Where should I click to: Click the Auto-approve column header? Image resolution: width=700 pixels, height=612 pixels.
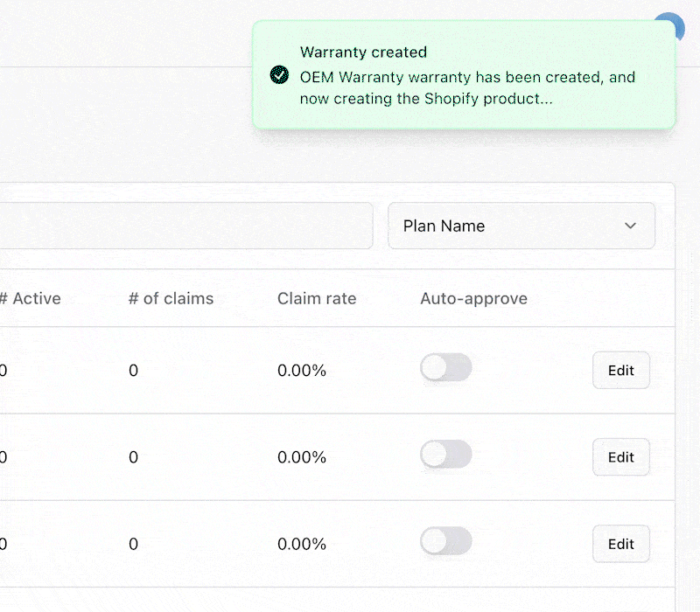473,298
